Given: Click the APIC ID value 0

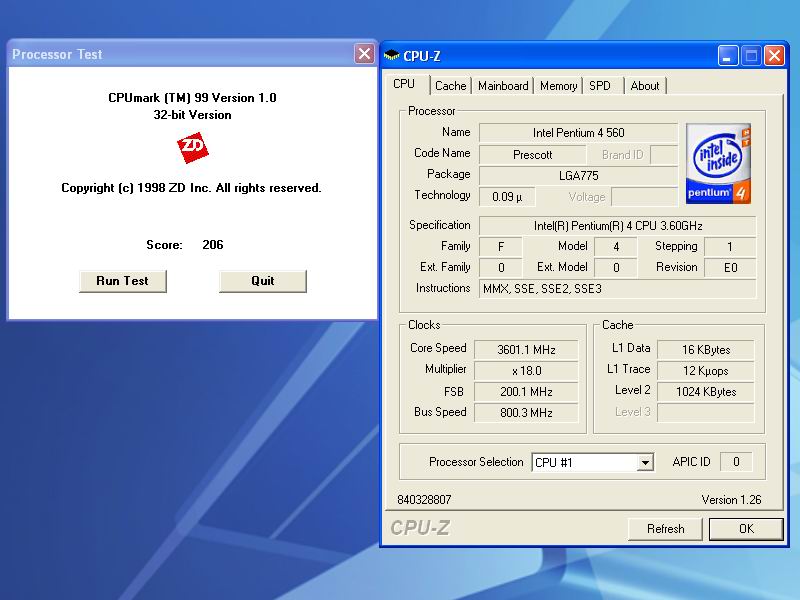Looking at the screenshot, I should point(736,462).
